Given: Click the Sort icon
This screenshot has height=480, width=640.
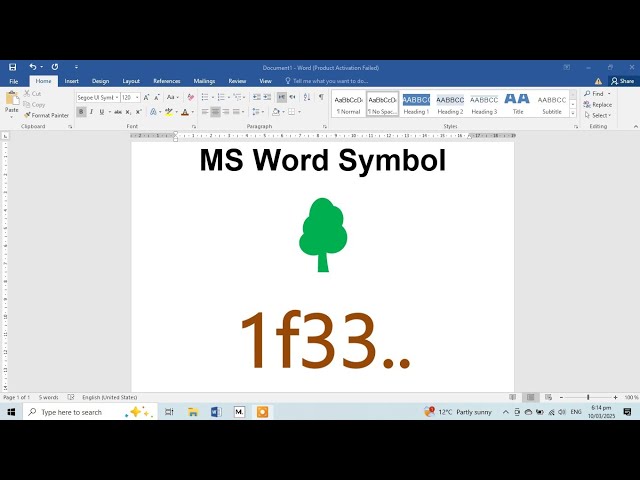Looking at the screenshot, I should 307,97.
